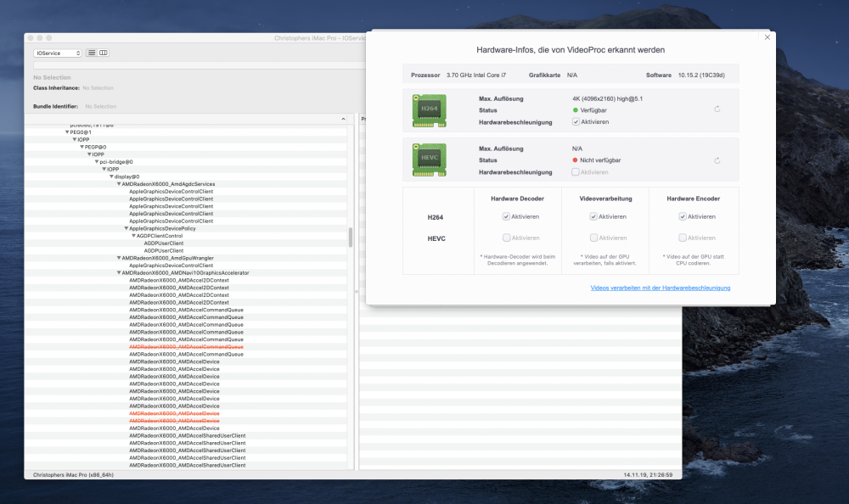Select the first AMDAccel2DContext row
The width and height of the screenshot is (849, 504).
click(178, 280)
